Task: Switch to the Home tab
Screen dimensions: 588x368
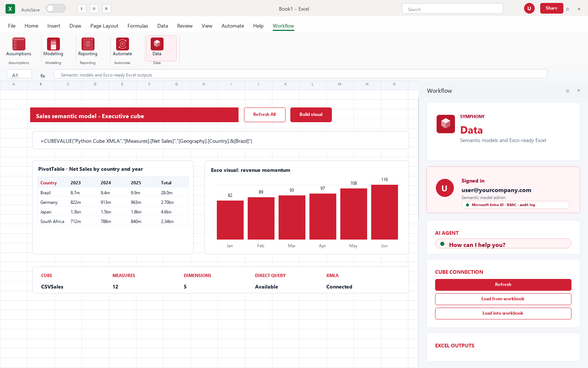Action: click(32, 26)
